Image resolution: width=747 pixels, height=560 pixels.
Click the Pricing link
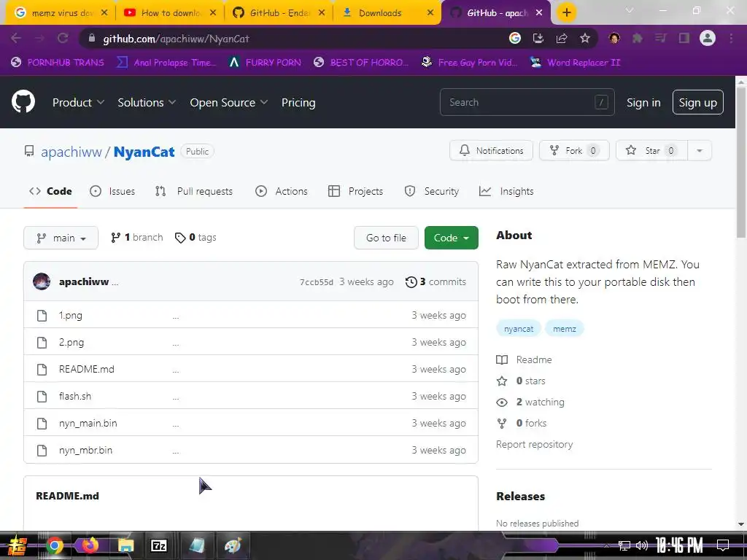pos(298,102)
